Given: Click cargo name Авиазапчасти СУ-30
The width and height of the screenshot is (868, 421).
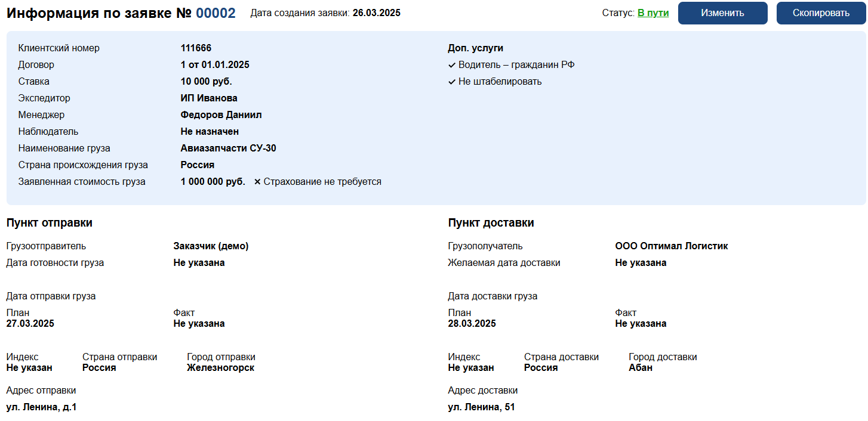Looking at the screenshot, I should tap(228, 148).
